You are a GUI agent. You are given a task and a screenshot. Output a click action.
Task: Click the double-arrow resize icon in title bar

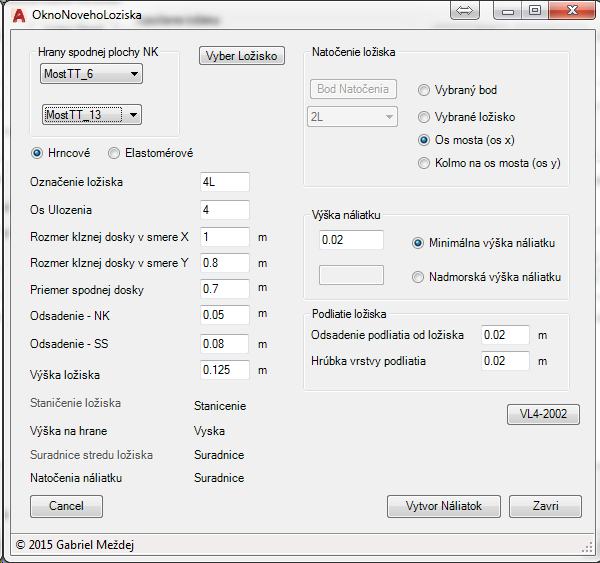[466, 11]
